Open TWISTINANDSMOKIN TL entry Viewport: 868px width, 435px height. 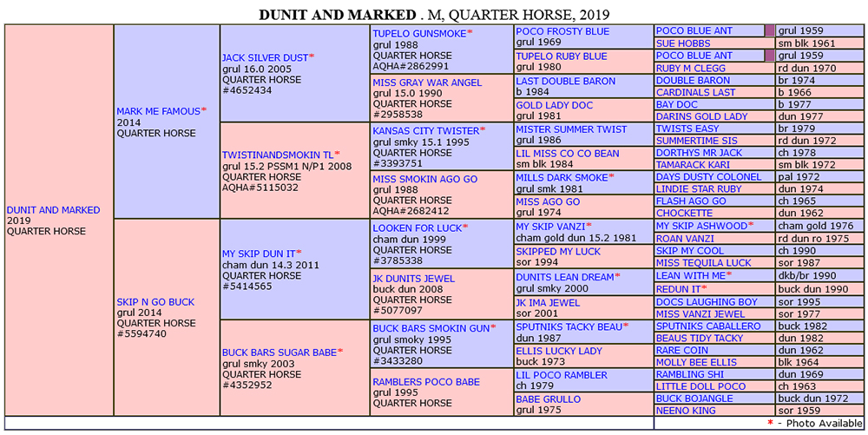coord(278,155)
